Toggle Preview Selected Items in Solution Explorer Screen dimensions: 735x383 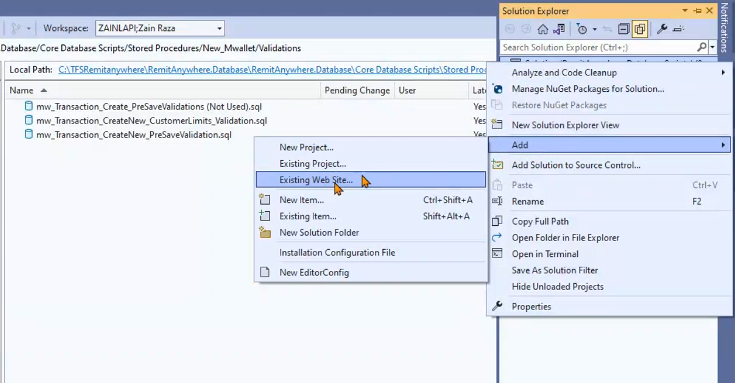tap(678, 29)
